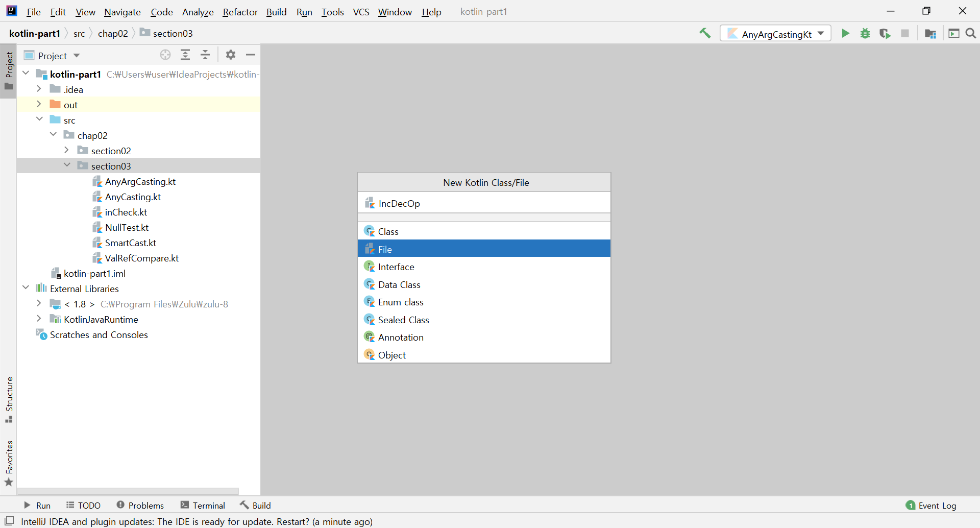Click the IncDecOp name input field

pyautogui.click(x=484, y=203)
